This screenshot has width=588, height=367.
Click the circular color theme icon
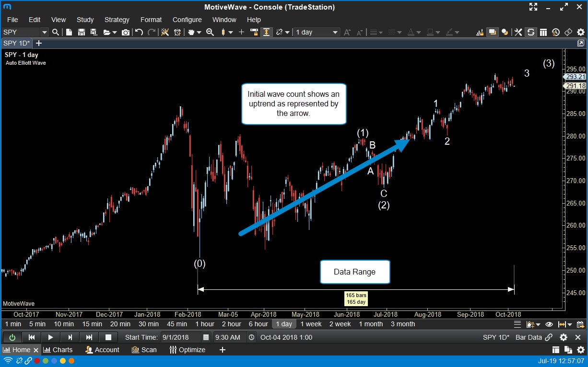(x=505, y=32)
